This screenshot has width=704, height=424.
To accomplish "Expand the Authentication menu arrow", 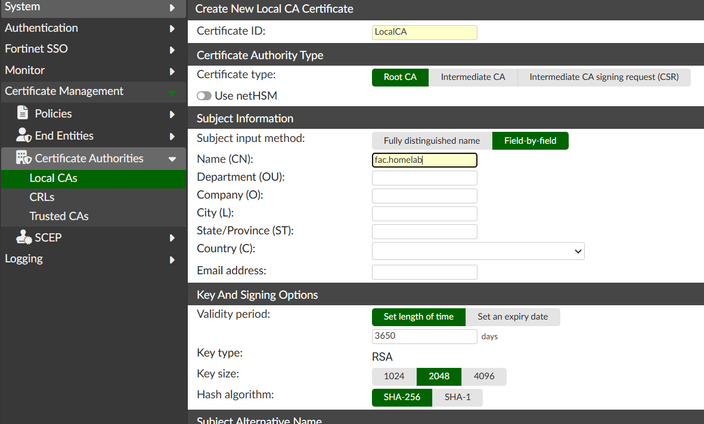I will click(x=173, y=28).
